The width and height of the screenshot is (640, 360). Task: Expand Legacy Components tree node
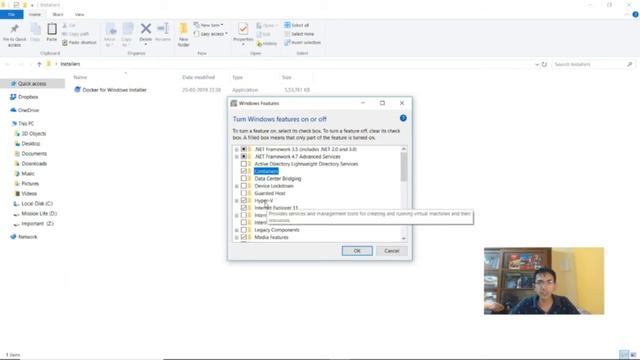coord(236,230)
